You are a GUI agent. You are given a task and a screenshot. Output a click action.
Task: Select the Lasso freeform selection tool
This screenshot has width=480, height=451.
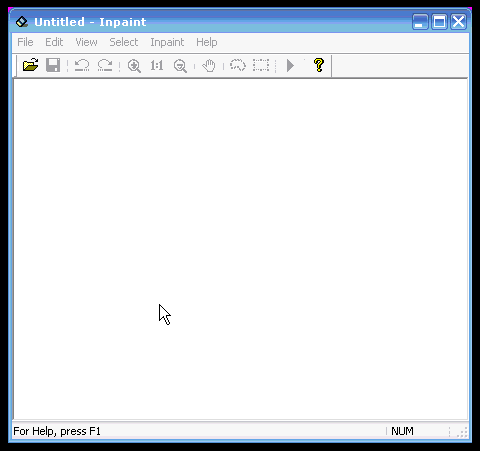point(238,65)
